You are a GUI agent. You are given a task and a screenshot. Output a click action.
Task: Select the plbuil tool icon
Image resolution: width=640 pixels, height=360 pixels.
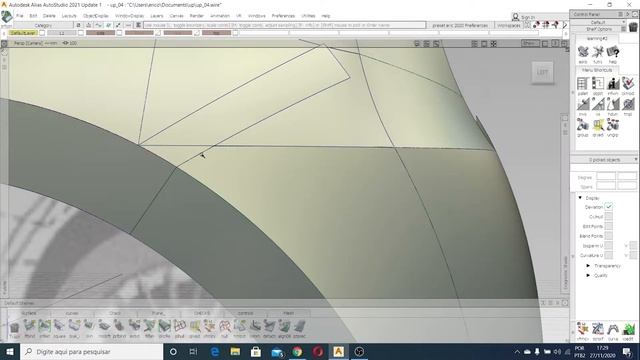click(x=180, y=328)
